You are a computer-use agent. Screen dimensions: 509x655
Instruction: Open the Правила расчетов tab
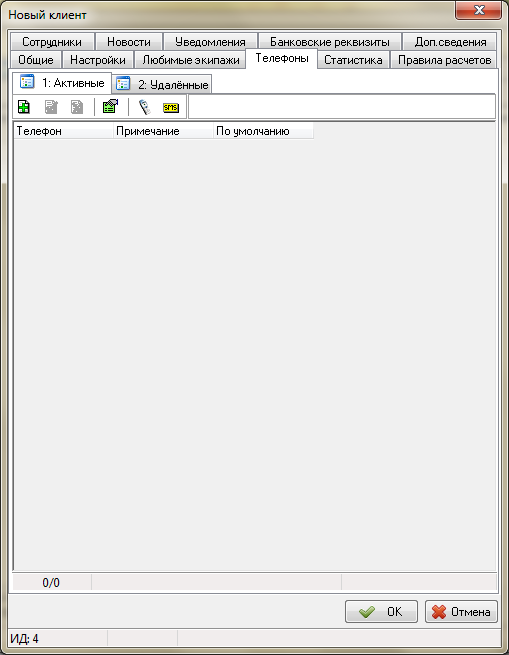point(444,60)
